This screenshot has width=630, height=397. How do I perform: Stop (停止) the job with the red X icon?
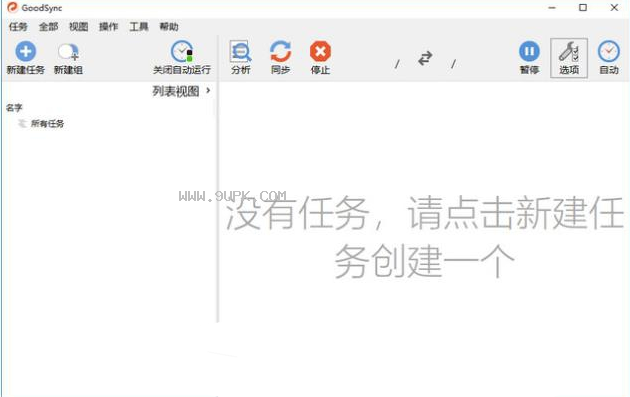coord(320,51)
